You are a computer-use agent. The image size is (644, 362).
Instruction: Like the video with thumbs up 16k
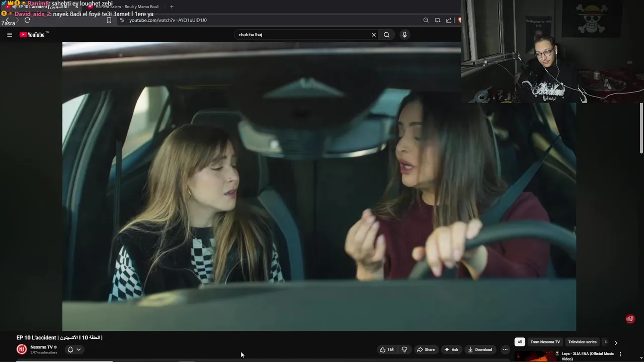(x=387, y=349)
